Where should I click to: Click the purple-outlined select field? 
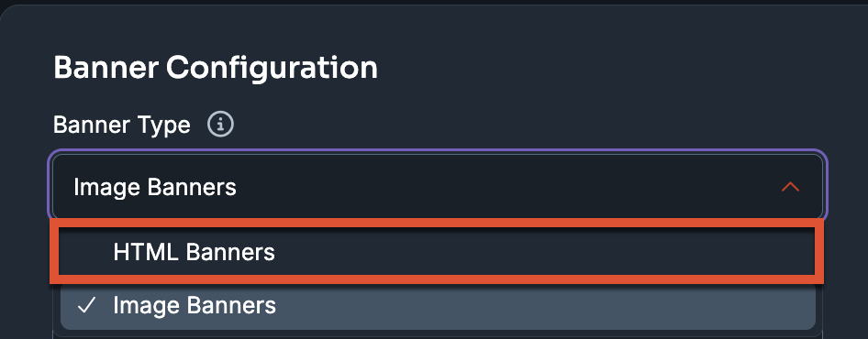tap(438, 187)
